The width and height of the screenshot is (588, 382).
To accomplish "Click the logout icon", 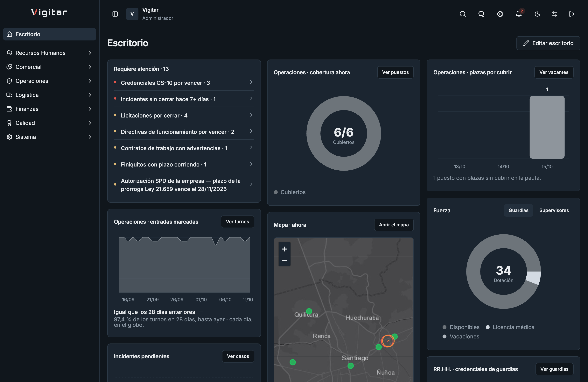I will (x=571, y=14).
